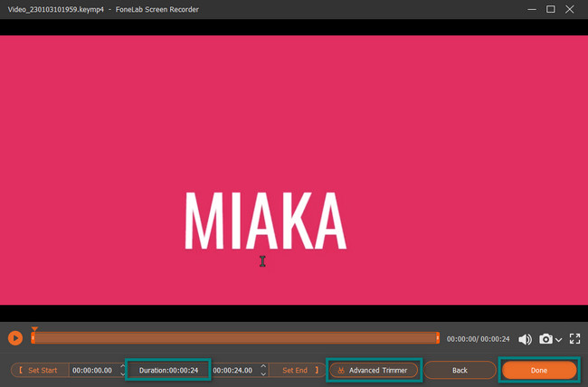
Task: Click the trim timeline progress bar
Action: click(x=235, y=338)
